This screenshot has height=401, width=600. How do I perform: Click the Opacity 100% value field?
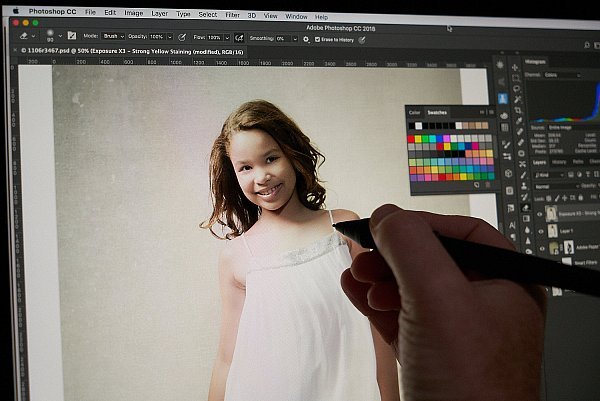click(156, 37)
